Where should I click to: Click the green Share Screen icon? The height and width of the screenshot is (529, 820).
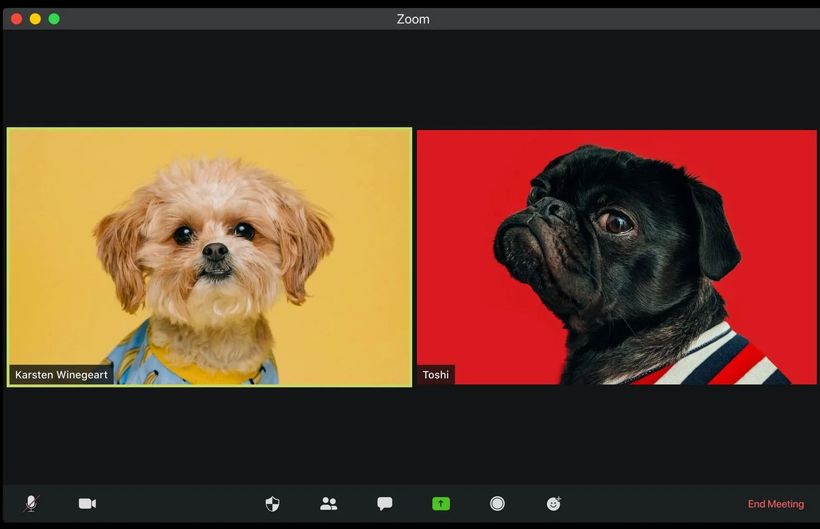[441, 504]
